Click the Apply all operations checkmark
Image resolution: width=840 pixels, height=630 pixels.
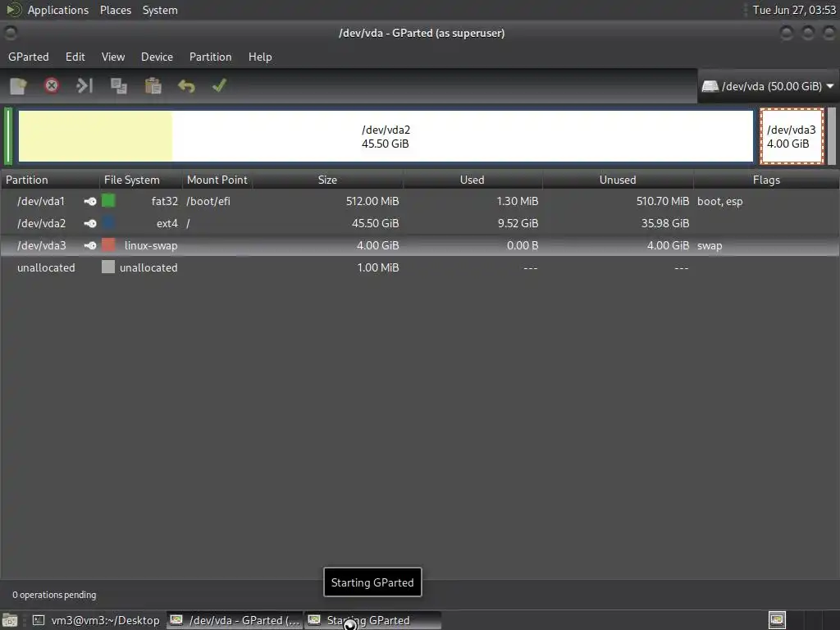(220, 85)
